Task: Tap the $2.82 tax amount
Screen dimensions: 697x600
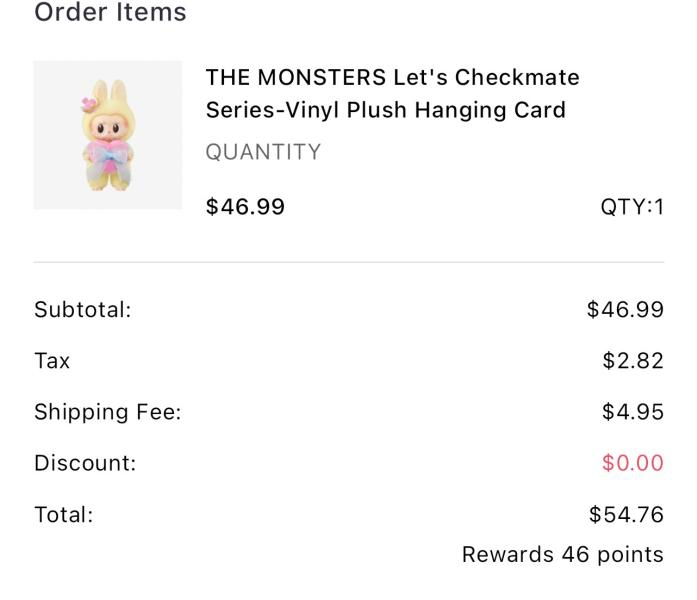Action: [x=633, y=360]
